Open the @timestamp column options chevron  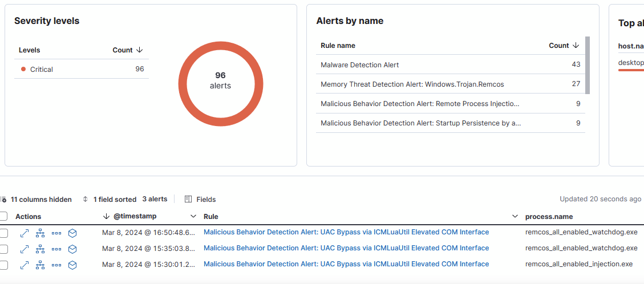pyautogui.click(x=193, y=216)
